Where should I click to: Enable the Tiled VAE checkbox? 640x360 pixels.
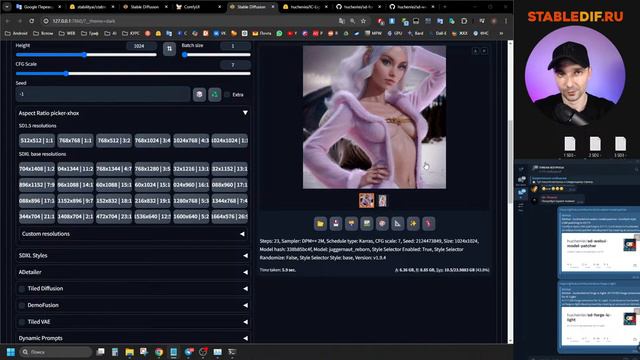(22, 322)
